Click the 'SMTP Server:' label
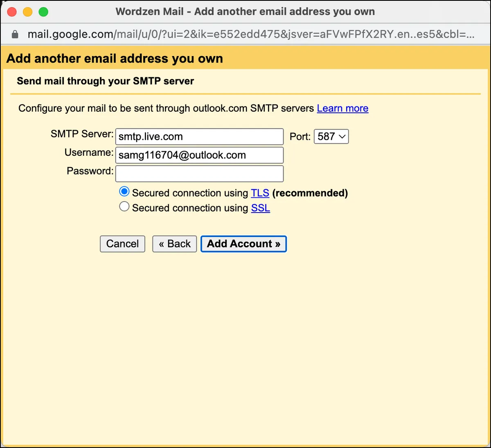This screenshot has width=491, height=448. coord(82,134)
